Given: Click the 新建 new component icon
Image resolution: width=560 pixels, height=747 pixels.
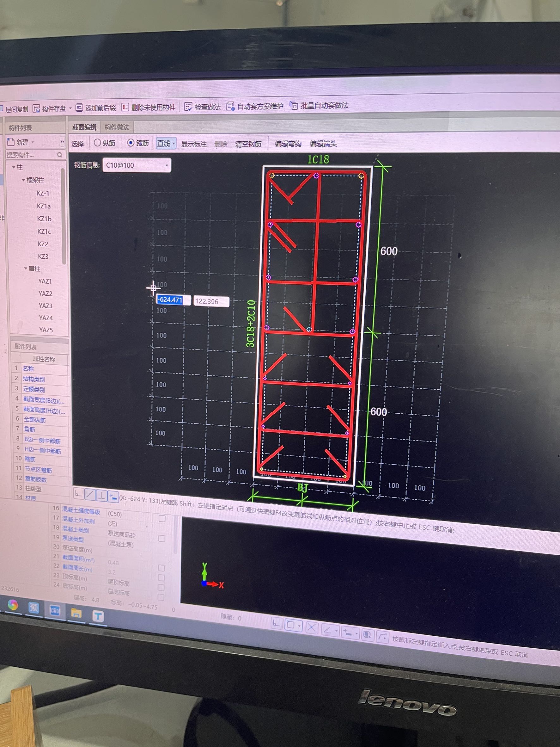Looking at the screenshot, I should tap(11, 142).
